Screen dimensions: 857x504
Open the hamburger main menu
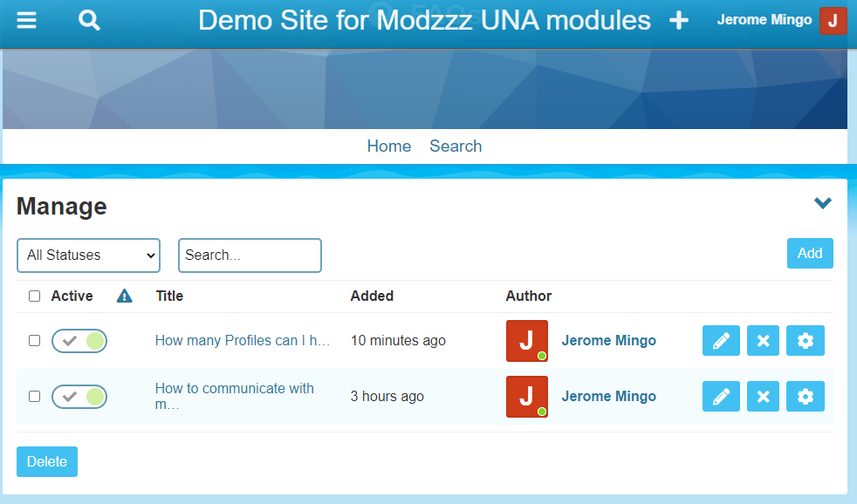(x=27, y=20)
